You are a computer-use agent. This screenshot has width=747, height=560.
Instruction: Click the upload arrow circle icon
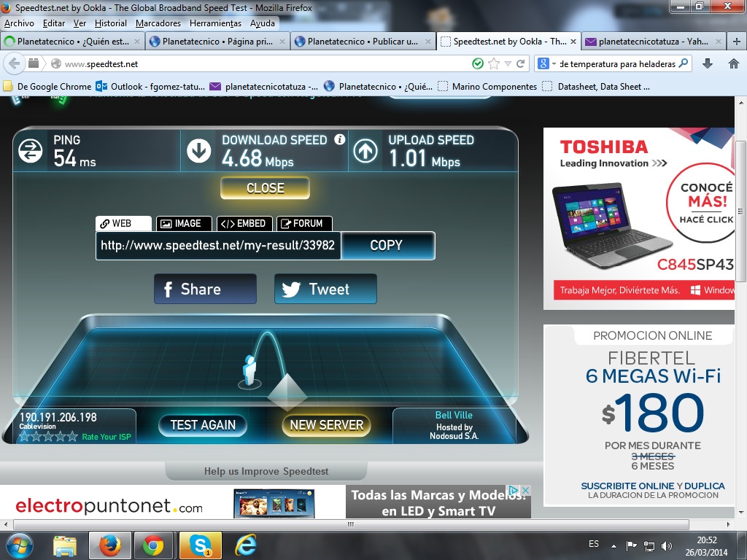pyautogui.click(x=365, y=151)
